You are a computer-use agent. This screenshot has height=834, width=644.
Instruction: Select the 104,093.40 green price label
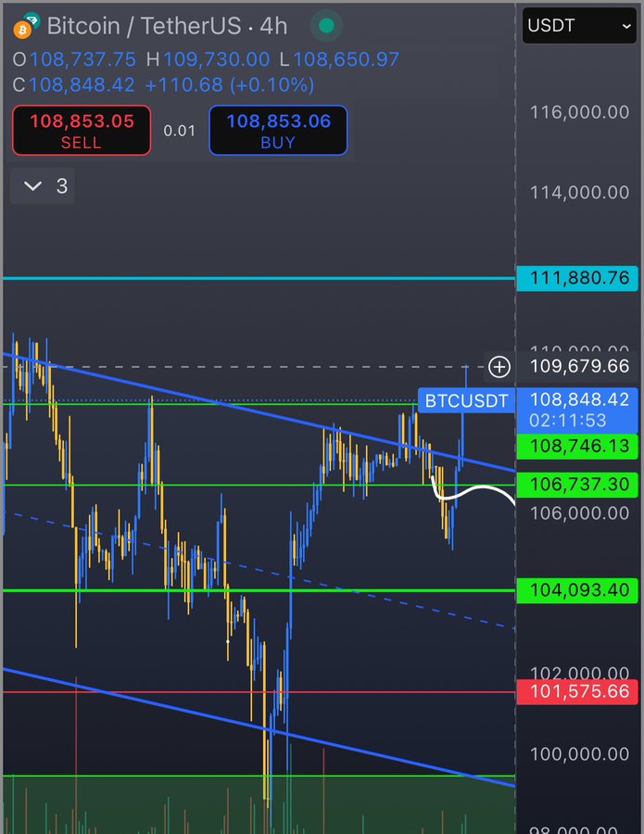point(577,590)
